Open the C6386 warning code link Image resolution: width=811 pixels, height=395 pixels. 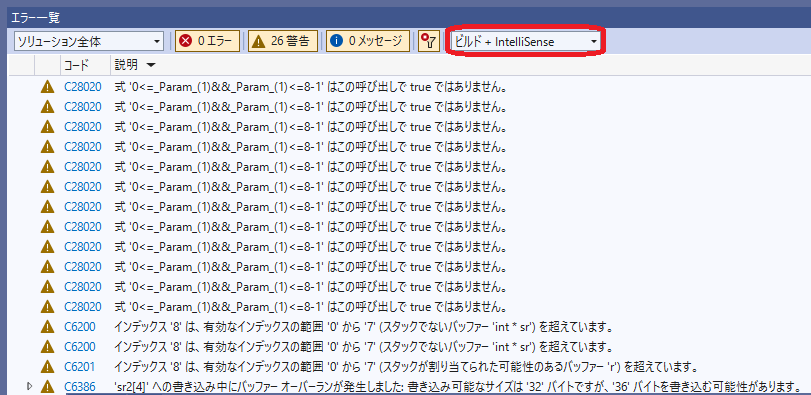(80, 386)
